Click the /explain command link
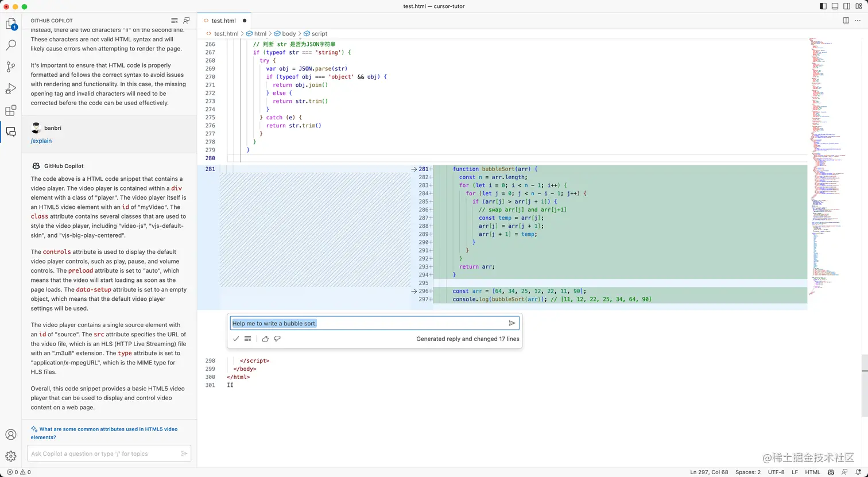This screenshot has width=868, height=477. click(x=41, y=141)
